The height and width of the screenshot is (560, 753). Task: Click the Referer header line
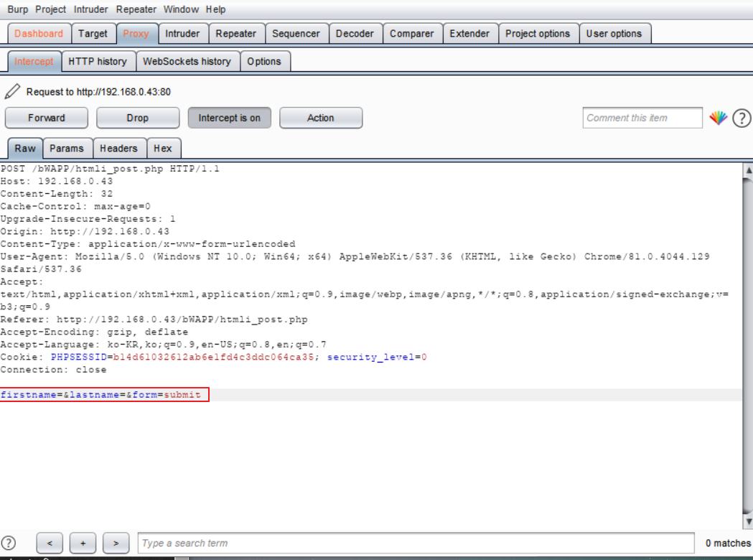[154, 319]
